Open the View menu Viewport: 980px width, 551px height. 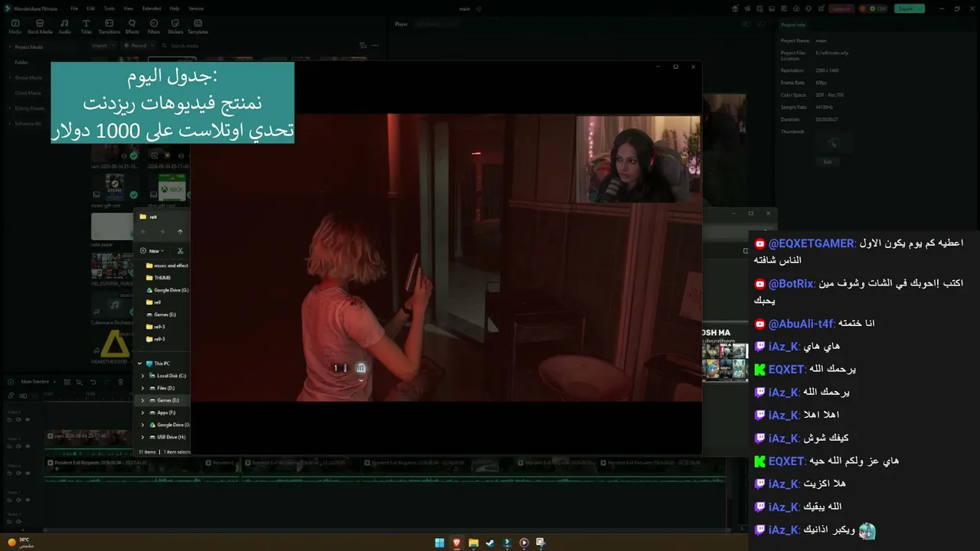tap(128, 8)
